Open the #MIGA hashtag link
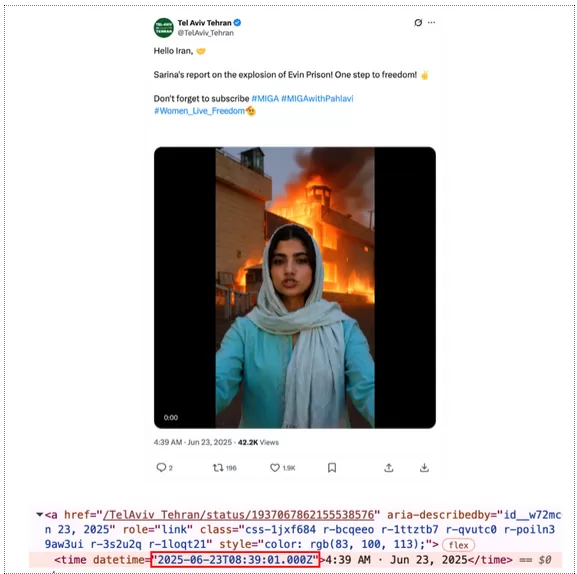Screen dimensions: 577x574 click(x=265, y=99)
